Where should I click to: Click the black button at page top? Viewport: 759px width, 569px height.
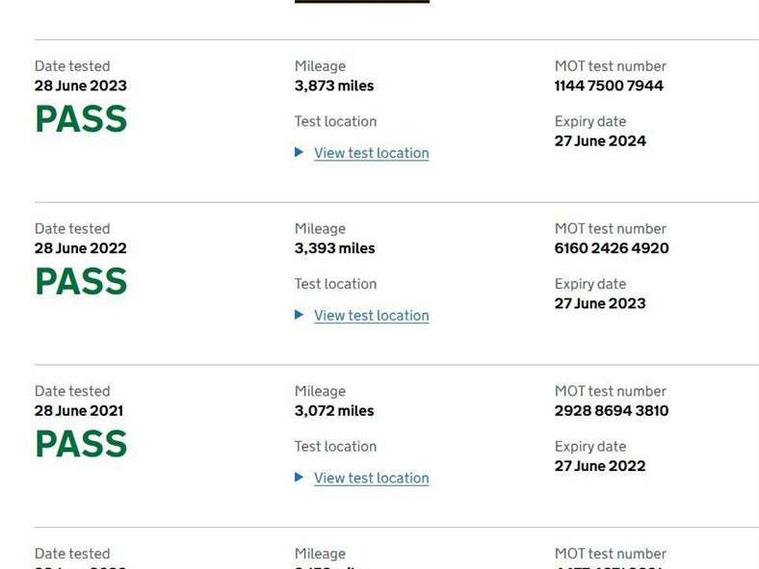point(362,1)
